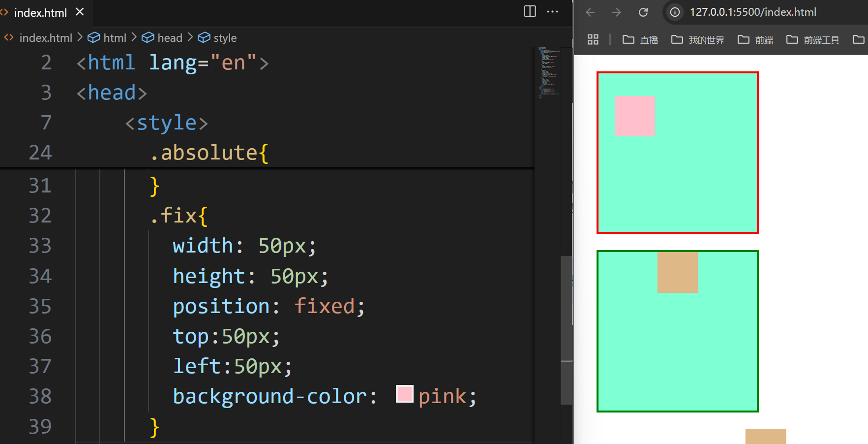
Task: Focus the address bar showing 127.0.0.1:5500/index.html
Action: pos(753,12)
